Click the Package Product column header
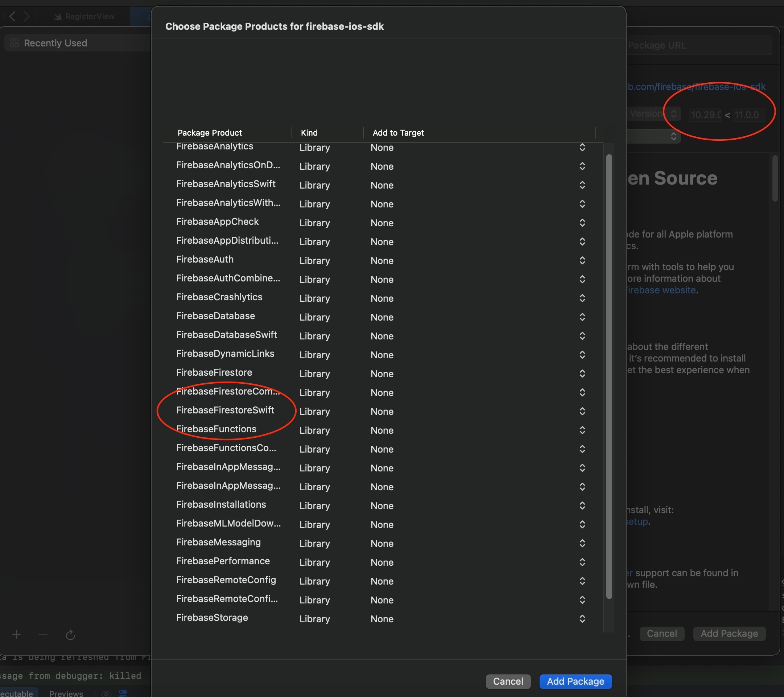Viewport: 784px width, 697px height. tap(210, 133)
